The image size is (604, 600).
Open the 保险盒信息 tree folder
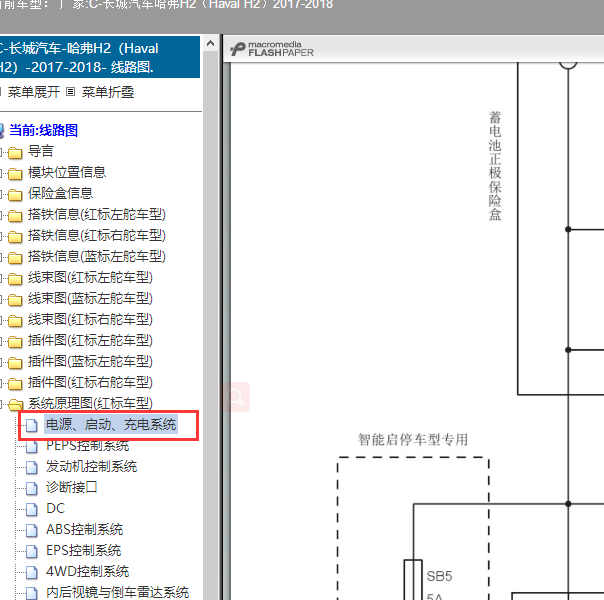point(60,193)
